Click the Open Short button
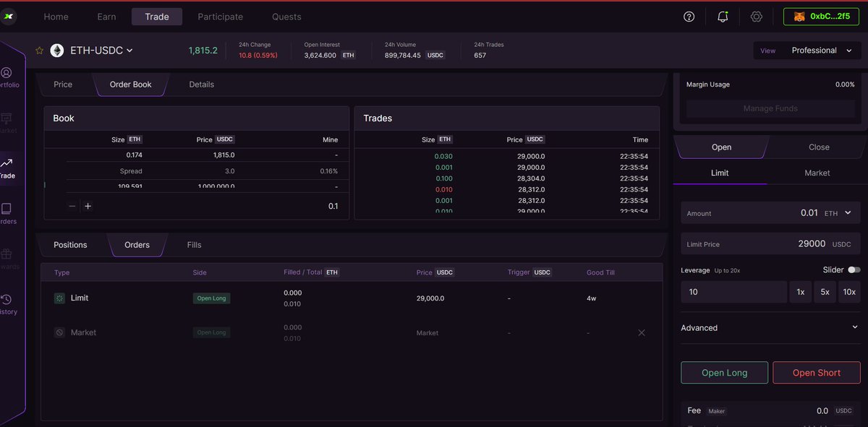The image size is (868, 427). 817,373
